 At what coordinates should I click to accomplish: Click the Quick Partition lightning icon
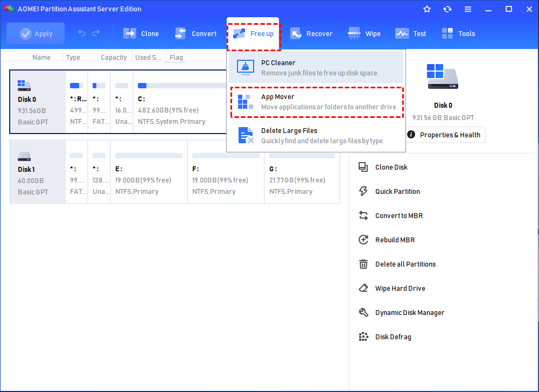click(x=363, y=191)
